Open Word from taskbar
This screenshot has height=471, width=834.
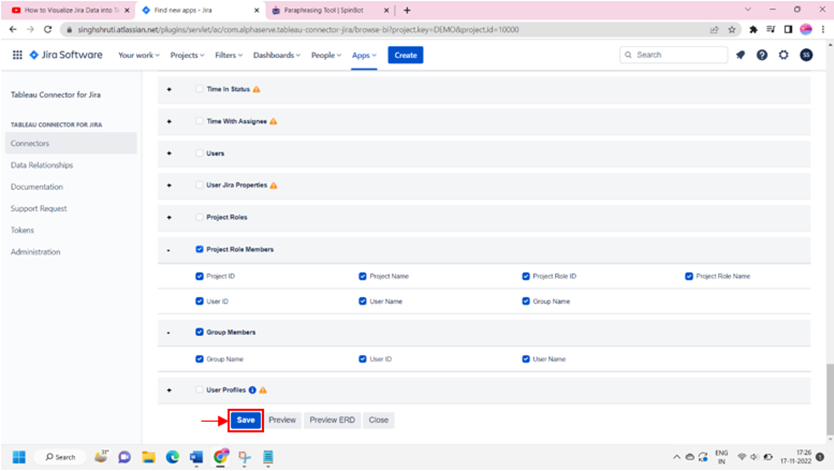196,457
